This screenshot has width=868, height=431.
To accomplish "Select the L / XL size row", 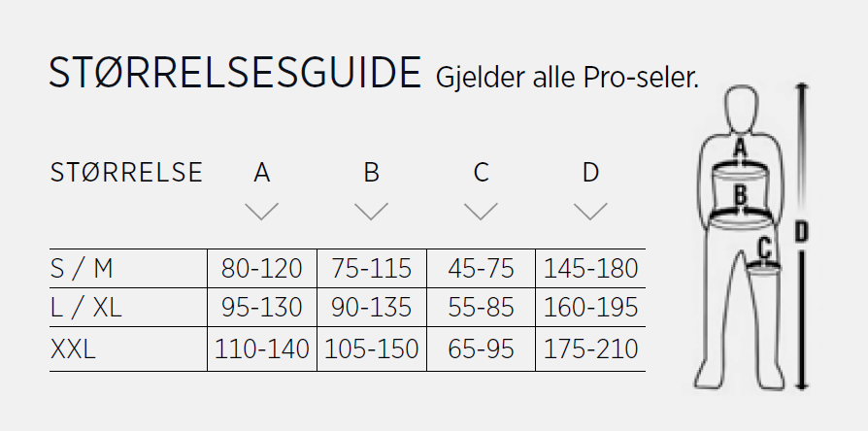I will click(x=347, y=308).
